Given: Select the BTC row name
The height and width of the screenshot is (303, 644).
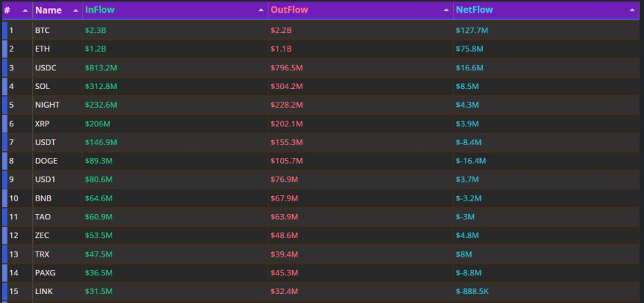Looking at the screenshot, I should pos(42,30).
